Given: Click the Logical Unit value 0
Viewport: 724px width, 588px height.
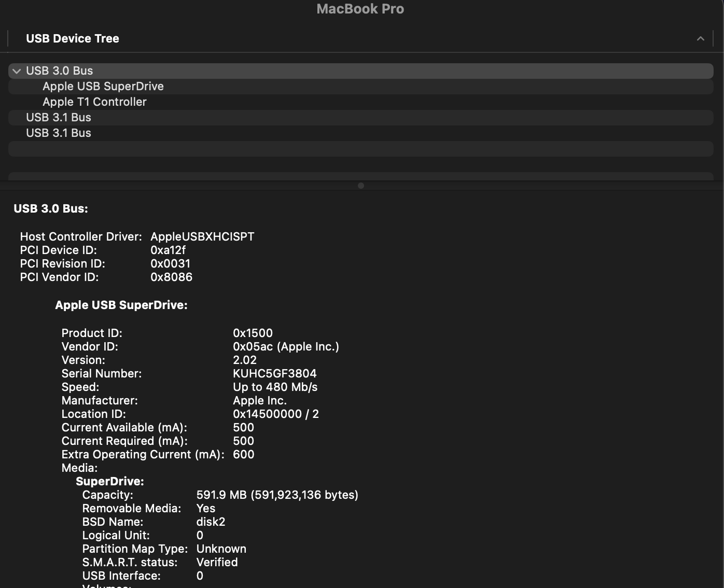Looking at the screenshot, I should [x=200, y=535].
